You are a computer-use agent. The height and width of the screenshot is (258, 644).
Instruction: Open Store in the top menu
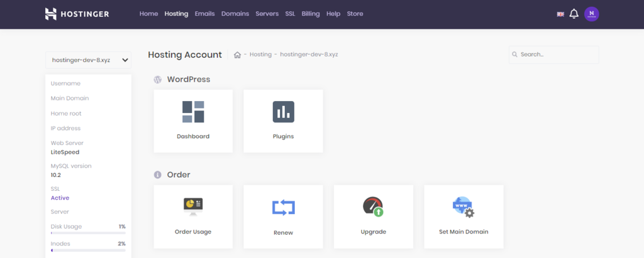pos(355,14)
